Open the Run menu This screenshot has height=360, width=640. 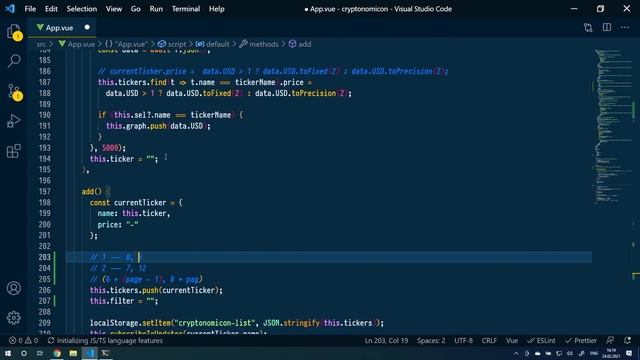point(156,9)
